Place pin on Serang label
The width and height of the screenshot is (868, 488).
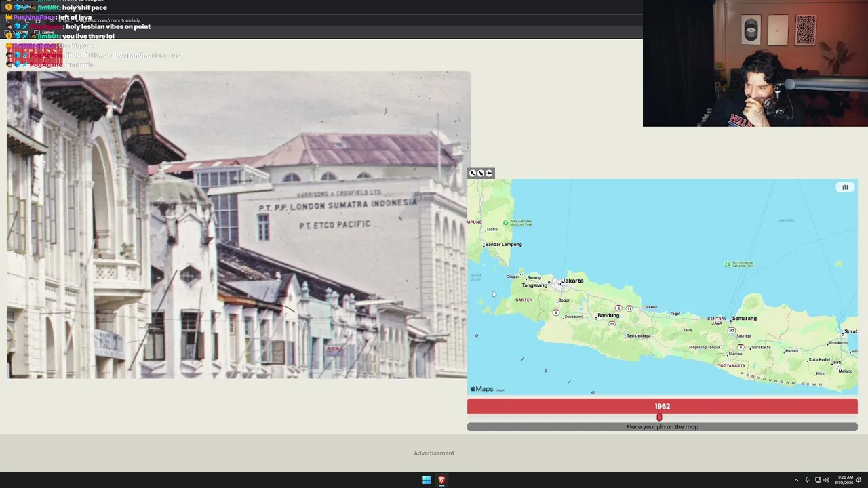534,277
